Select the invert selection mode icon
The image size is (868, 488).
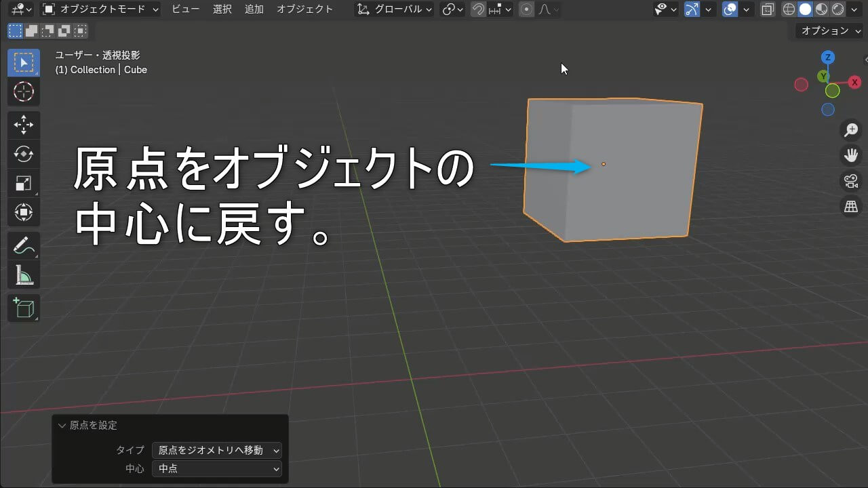(x=64, y=30)
